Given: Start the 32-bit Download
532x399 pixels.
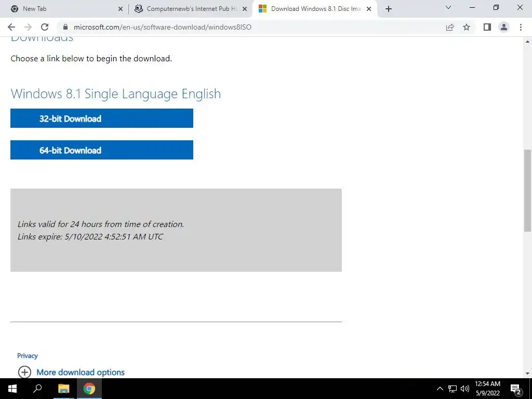Looking at the screenshot, I should (102, 118).
